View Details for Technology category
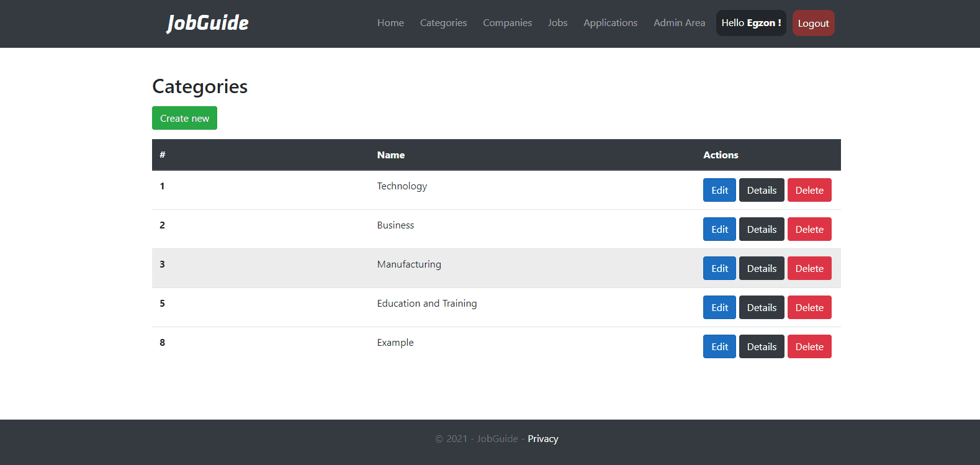 (762, 190)
